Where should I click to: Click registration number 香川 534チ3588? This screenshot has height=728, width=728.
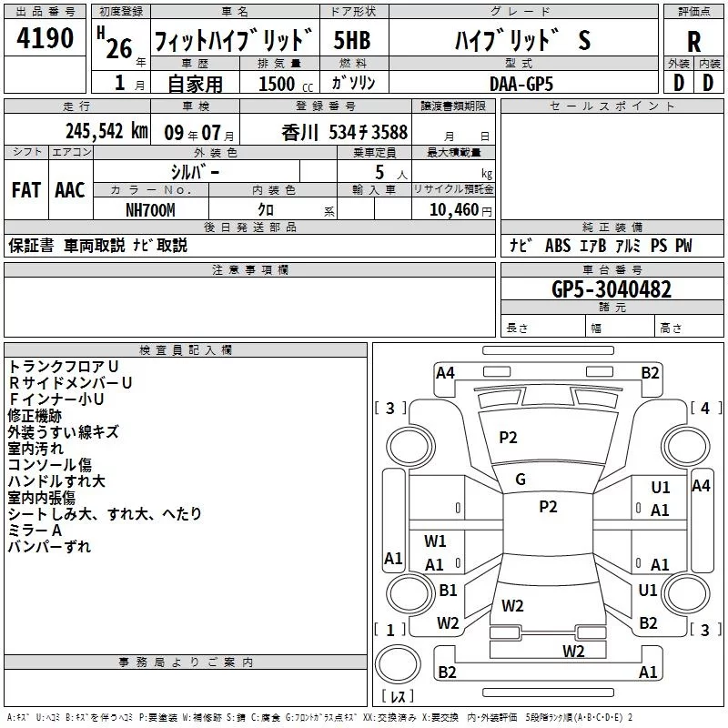tap(345, 132)
